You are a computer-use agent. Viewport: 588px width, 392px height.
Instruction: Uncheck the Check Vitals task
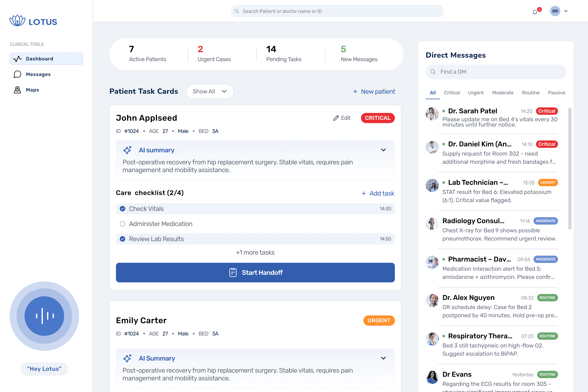122,209
